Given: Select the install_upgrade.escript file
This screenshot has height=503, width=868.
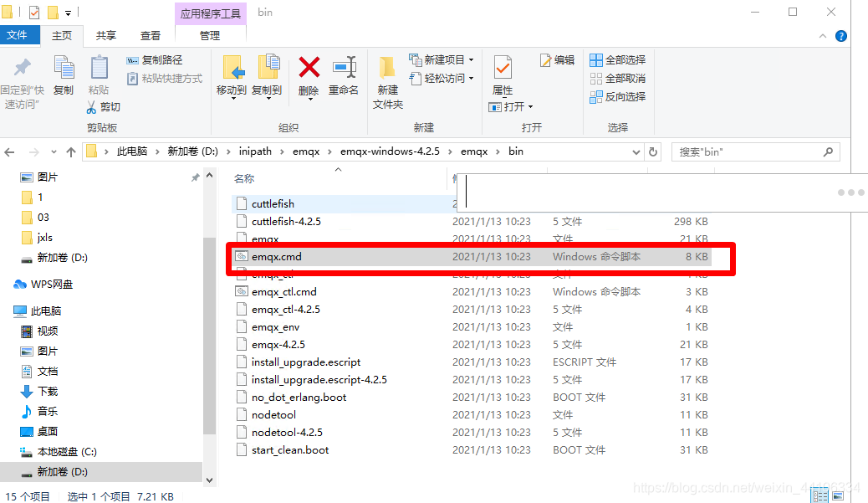Looking at the screenshot, I should tap(471, 362).
